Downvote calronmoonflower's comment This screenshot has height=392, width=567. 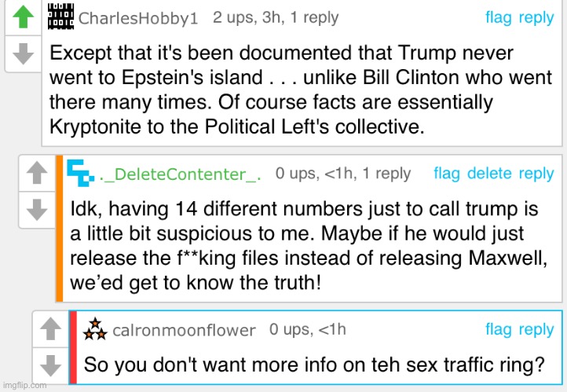[x=49, y=365]
